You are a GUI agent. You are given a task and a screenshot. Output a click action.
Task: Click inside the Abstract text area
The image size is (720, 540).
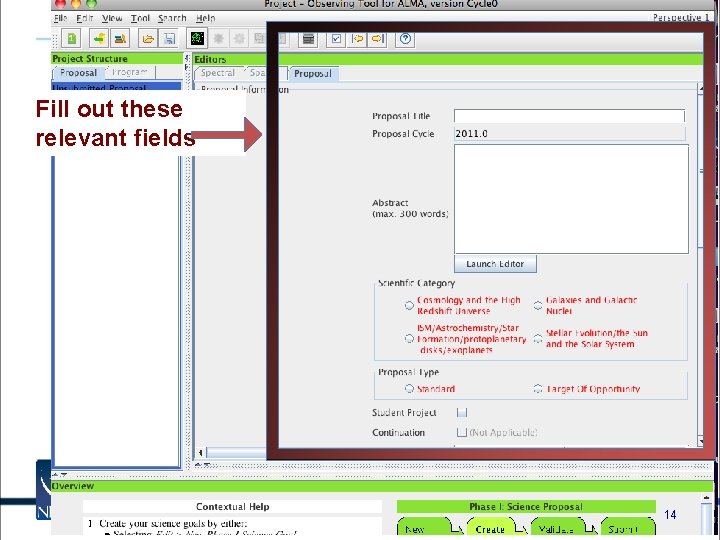pos(571,199)
